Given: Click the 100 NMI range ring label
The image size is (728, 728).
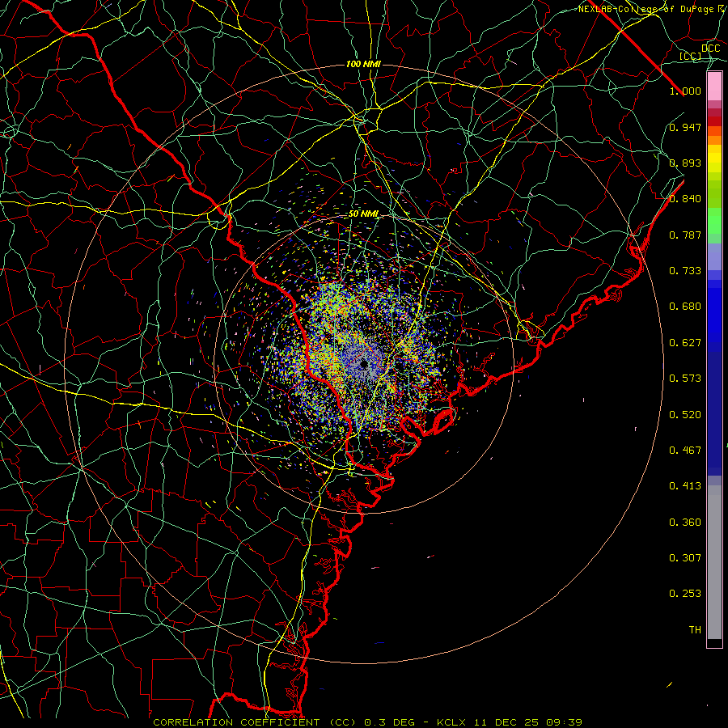Looking at the screenshot, I should (363, 64).
